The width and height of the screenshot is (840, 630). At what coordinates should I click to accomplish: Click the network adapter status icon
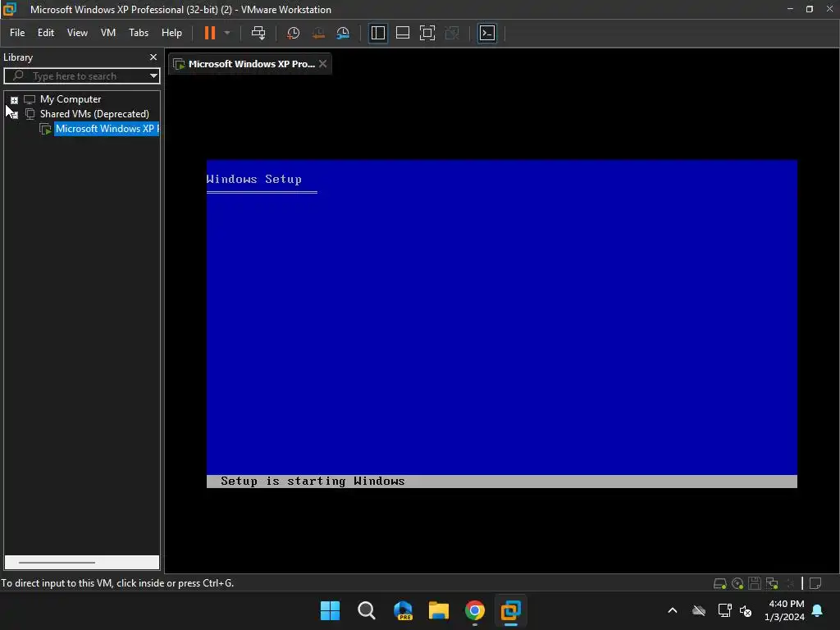(x=772, y=583)
